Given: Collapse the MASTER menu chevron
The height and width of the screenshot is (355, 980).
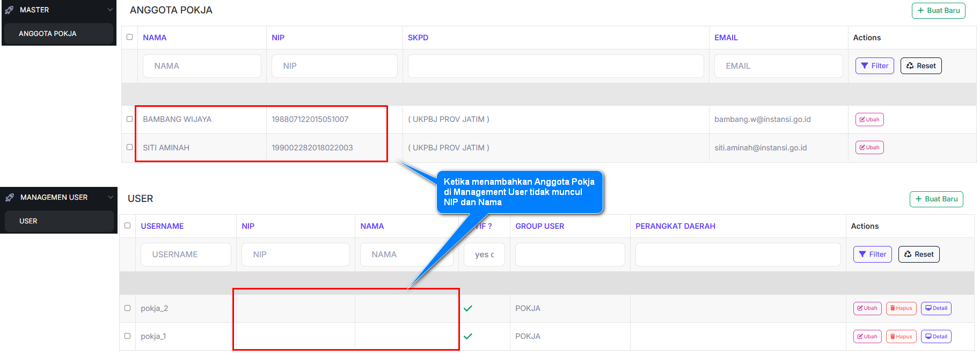Looking at the screenshot, I should 110,10.
